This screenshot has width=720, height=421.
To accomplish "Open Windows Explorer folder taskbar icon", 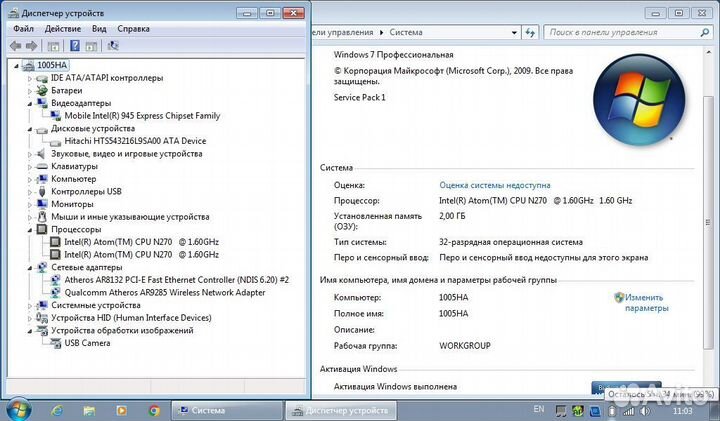I will (89, 410).
